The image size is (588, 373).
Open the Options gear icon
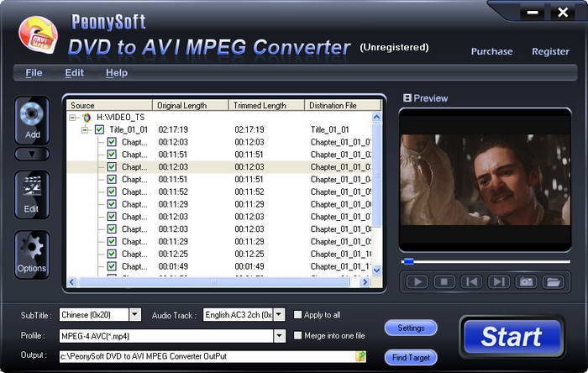(x=32, y=255)
